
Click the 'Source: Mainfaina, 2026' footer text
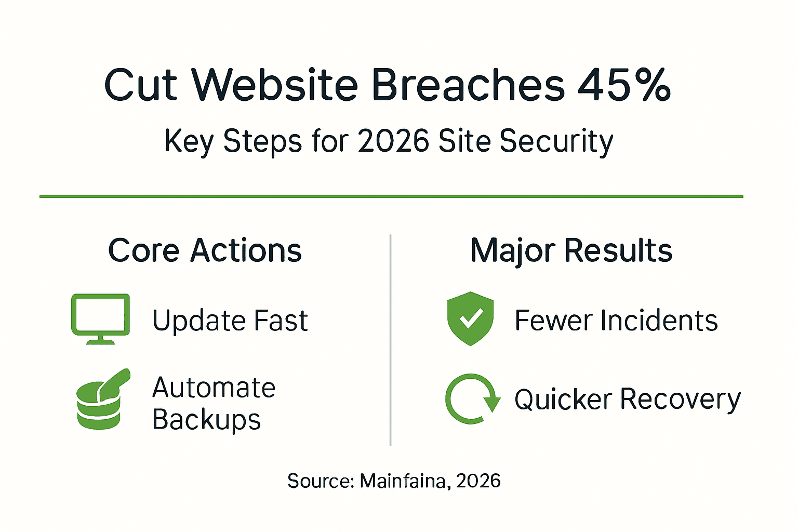394,481
